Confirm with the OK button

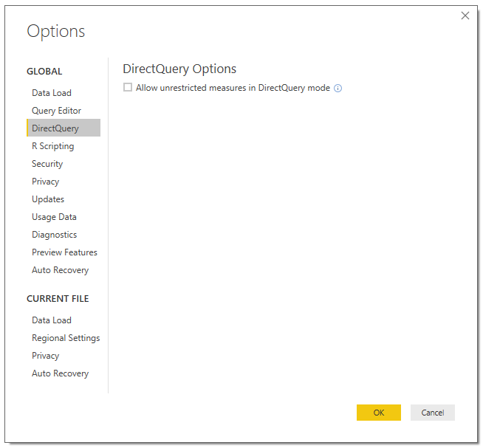379,413
